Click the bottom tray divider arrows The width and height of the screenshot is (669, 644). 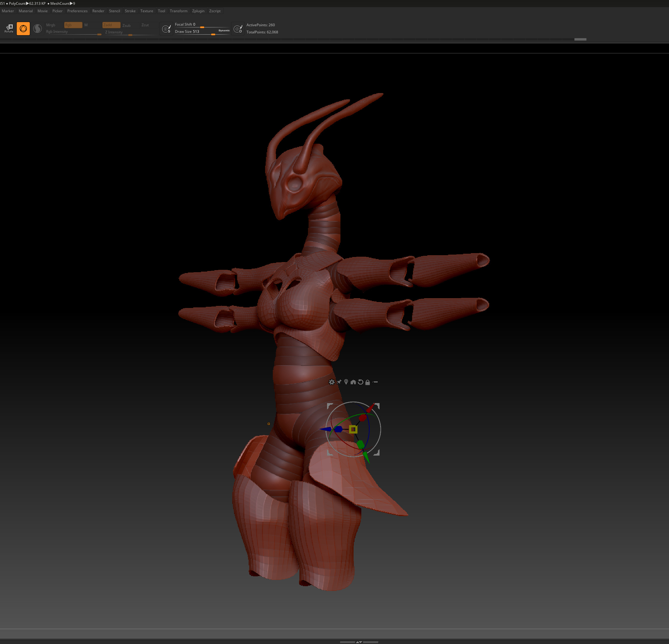359,642
